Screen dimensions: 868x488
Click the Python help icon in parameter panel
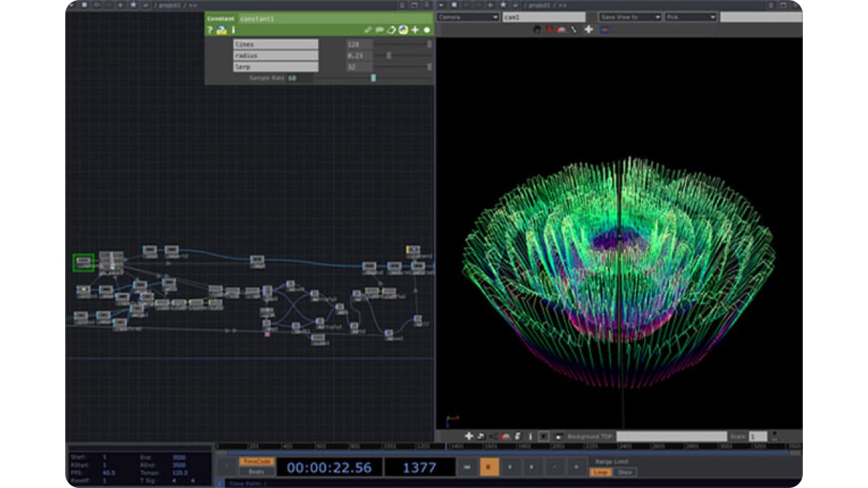click(x=221, y=30)
